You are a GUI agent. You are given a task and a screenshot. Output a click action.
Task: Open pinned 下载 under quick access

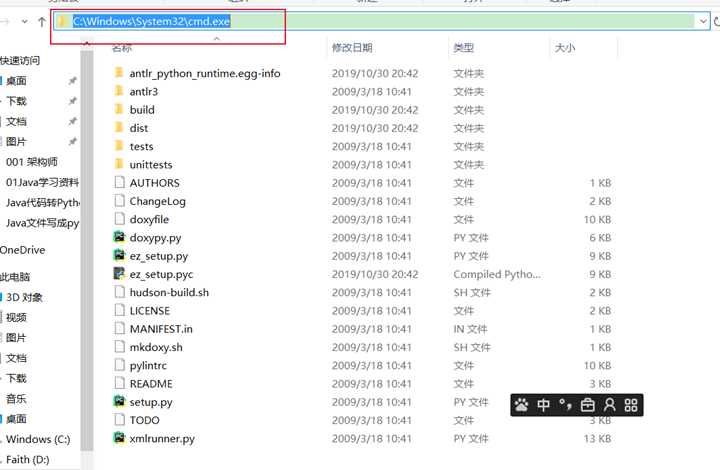(x=16, y=101)
